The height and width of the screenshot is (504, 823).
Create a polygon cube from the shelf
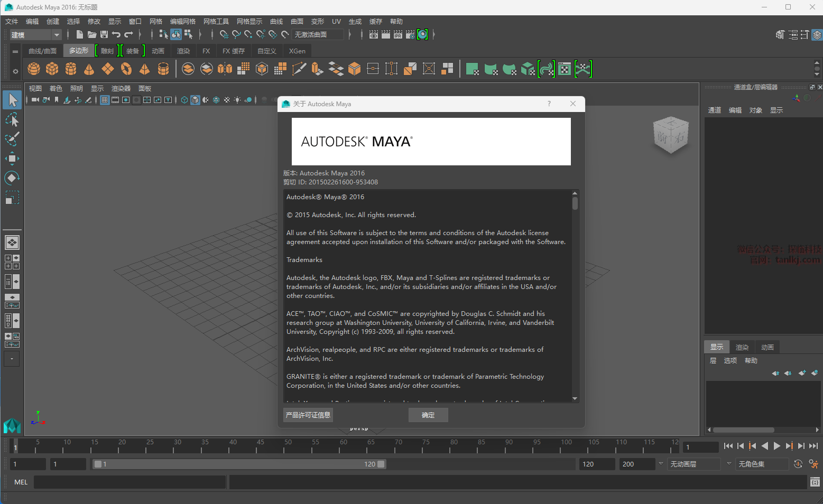52,69
